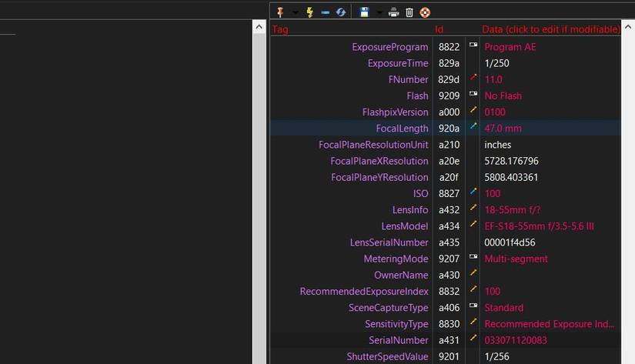
Task: Click the scroll up arrow left of Tag
Action: click(259, 28)
